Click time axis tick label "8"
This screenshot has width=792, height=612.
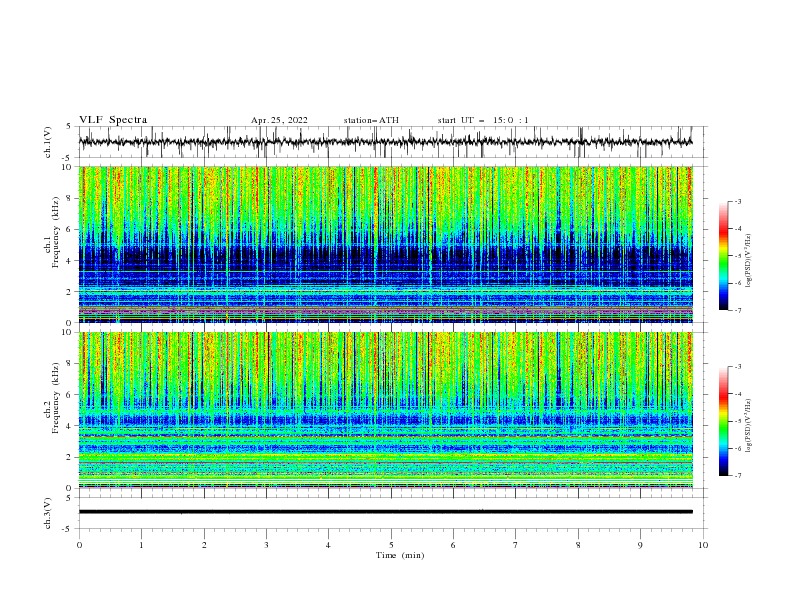[x=578, y=545]
